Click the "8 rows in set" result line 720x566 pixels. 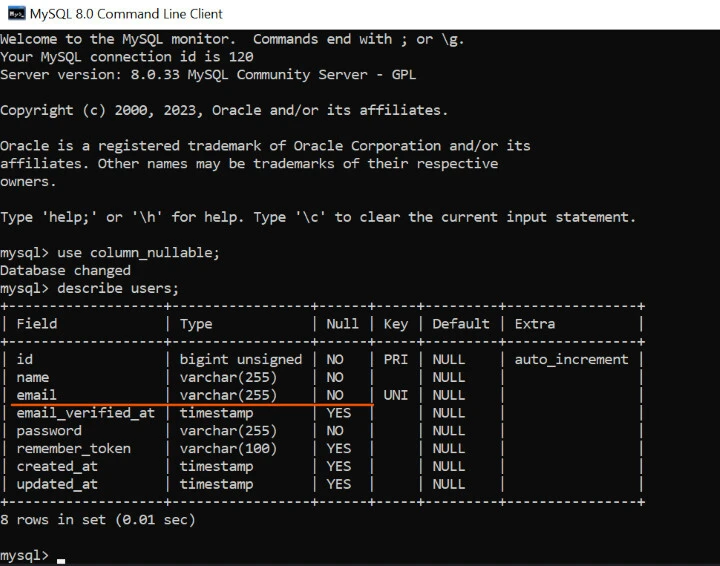(97, 520)
